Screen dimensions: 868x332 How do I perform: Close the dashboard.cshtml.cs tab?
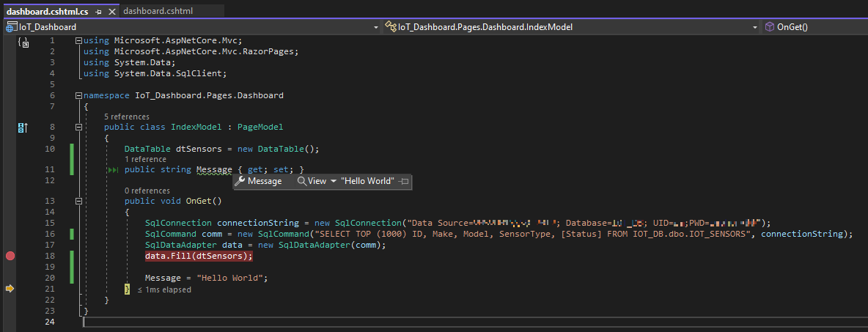tap(112, 11)
